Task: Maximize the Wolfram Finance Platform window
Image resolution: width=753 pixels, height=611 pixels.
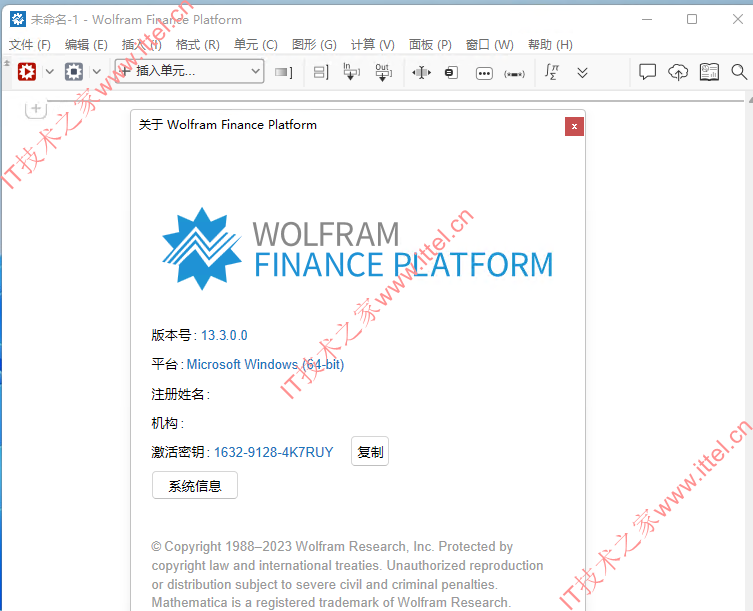Action: [x=692, y=19]
